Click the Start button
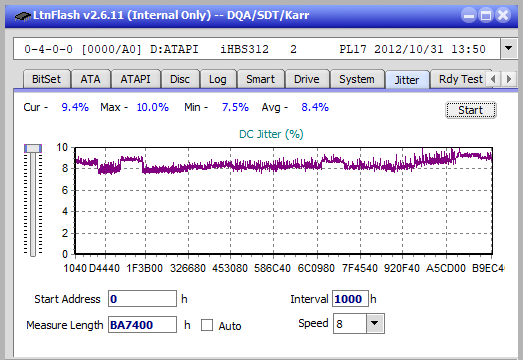Image resolution: width=523 pixels, height=360 pixels. (471, 110)
